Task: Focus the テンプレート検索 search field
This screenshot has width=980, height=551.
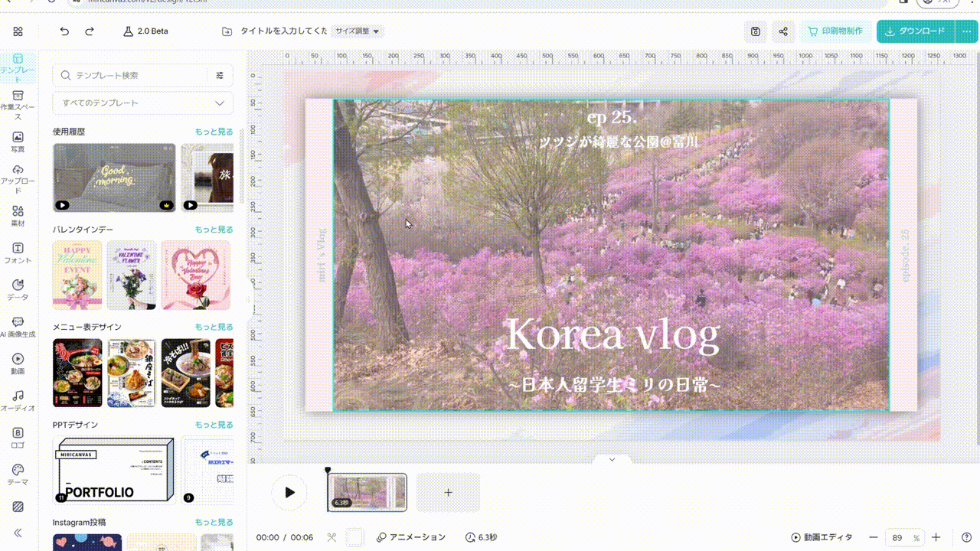Action: pyautogui.click(x=130, y=75)
